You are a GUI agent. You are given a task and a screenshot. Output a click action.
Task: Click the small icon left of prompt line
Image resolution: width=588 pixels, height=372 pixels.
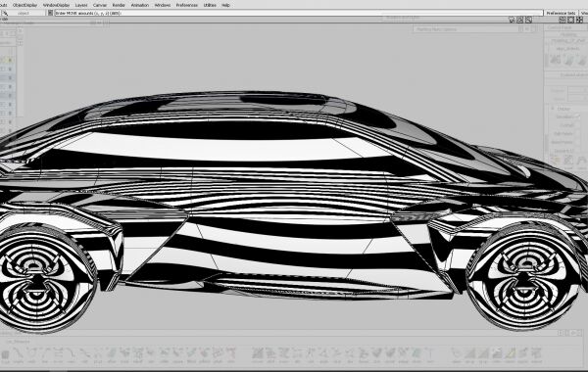[50, 13]
